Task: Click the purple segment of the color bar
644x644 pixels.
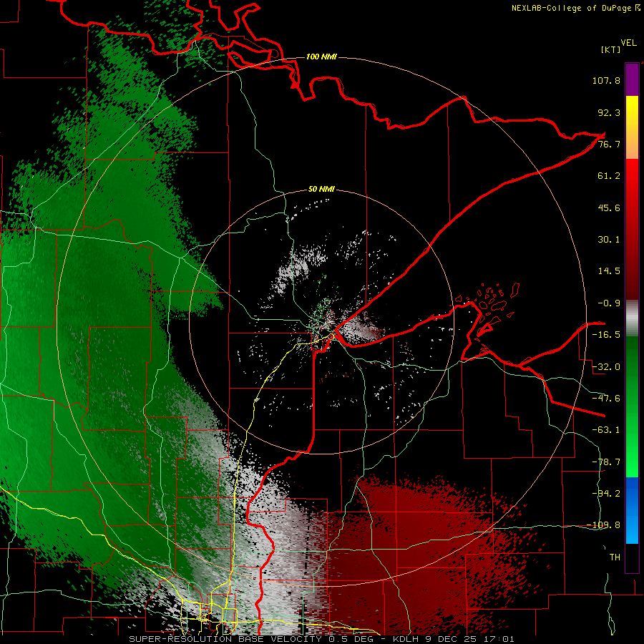Action: coord(632,79)
